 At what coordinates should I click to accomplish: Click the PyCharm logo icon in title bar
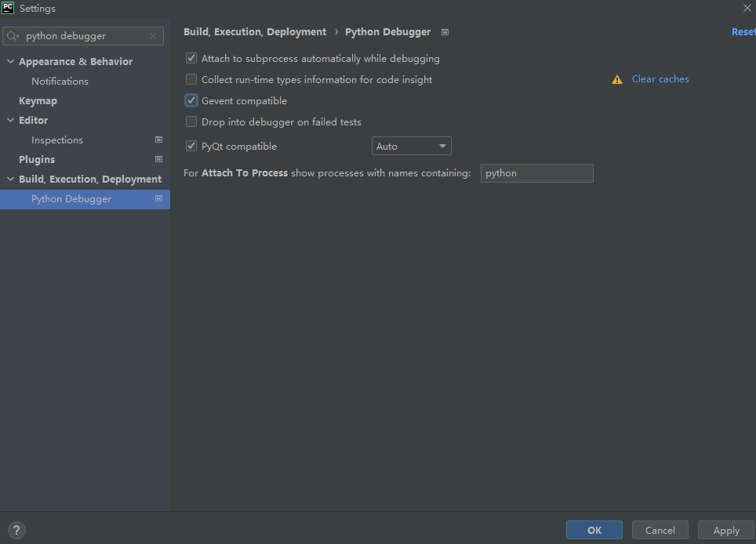tap(8, 8)
